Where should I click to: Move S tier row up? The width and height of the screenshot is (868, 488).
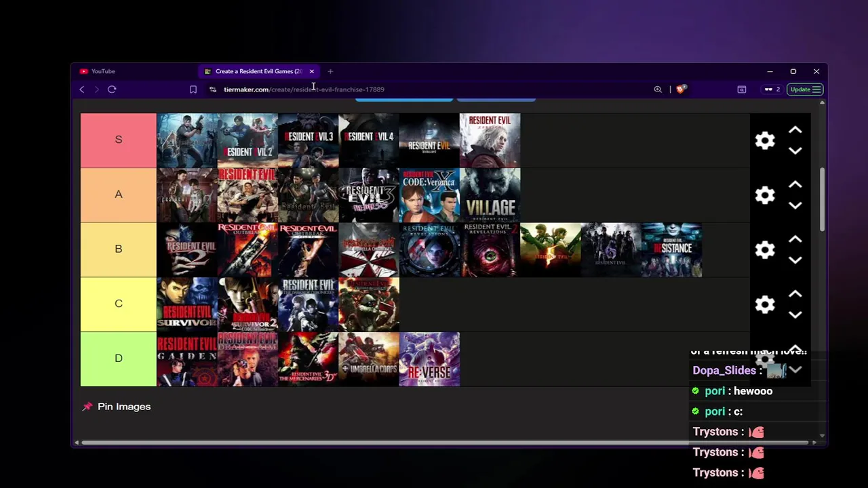click(795, 130)
